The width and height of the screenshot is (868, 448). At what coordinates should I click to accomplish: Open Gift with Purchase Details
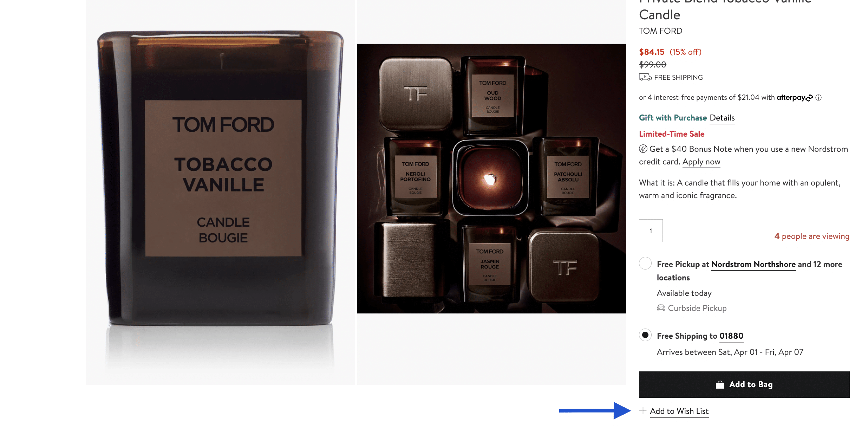(x=722, y=118)
